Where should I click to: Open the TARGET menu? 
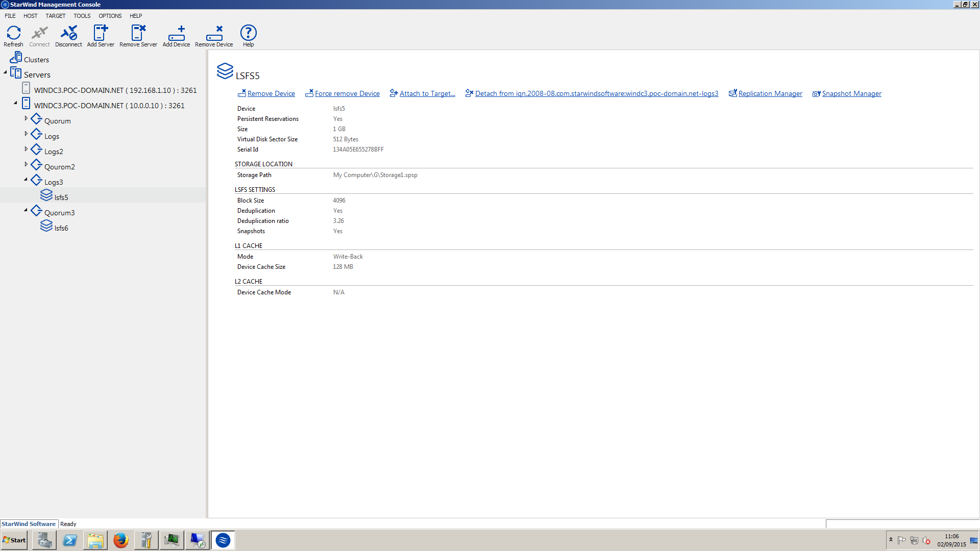[x=56, y=16]
